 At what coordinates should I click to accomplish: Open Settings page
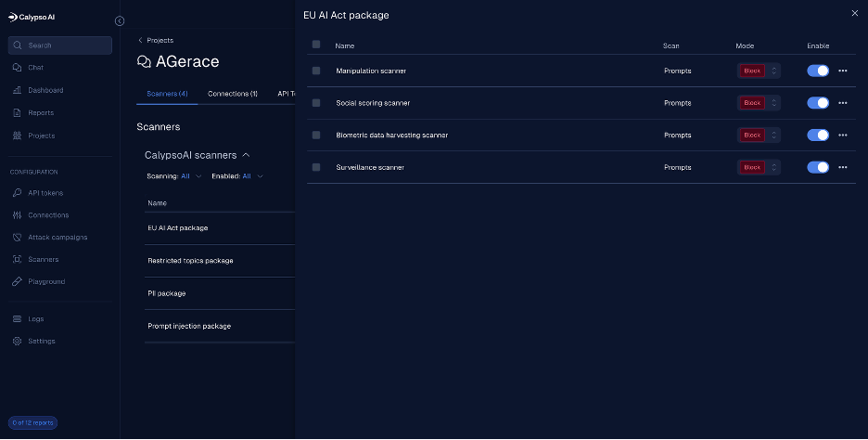pyautogui.click(x=42, y=342)
